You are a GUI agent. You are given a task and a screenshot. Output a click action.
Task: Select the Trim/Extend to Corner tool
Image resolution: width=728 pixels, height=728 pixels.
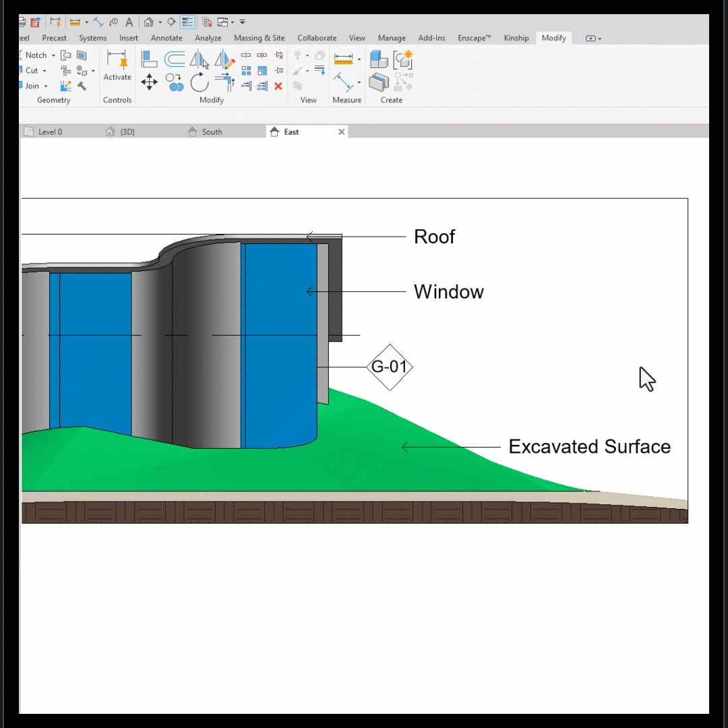(226, 82)
